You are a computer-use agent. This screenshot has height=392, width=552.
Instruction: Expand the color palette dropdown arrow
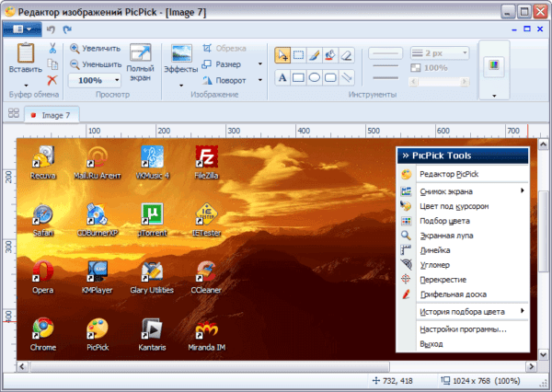tap(494, 96)
